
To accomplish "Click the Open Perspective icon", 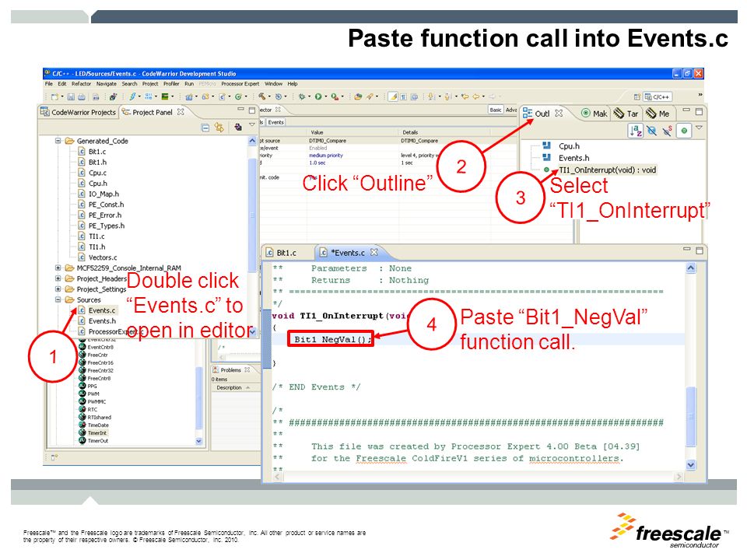I will click(637, 97).
